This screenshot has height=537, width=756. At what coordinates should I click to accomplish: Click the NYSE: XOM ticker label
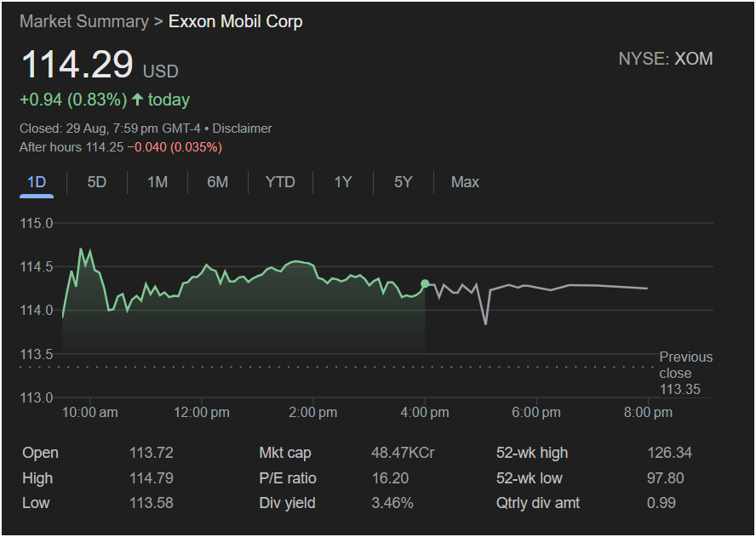[x=665, y=59]
